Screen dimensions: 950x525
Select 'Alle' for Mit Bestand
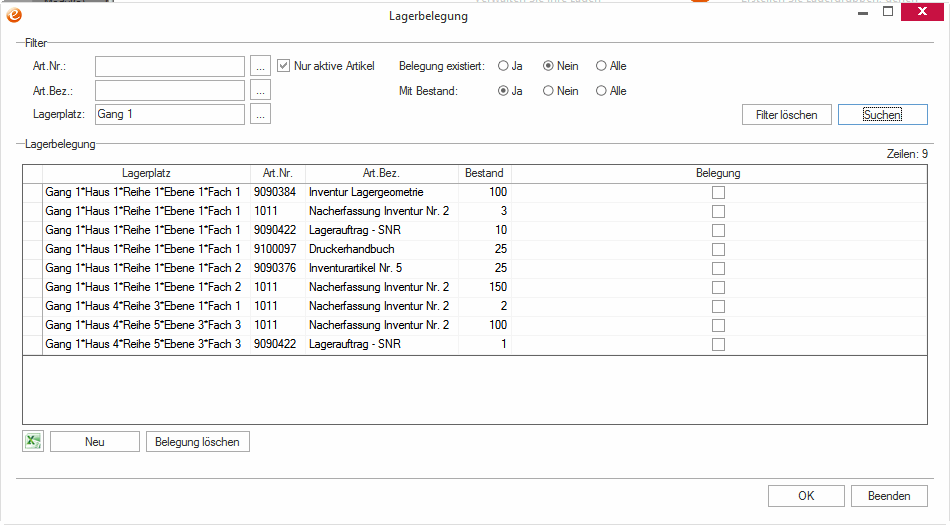coord(601,91)
